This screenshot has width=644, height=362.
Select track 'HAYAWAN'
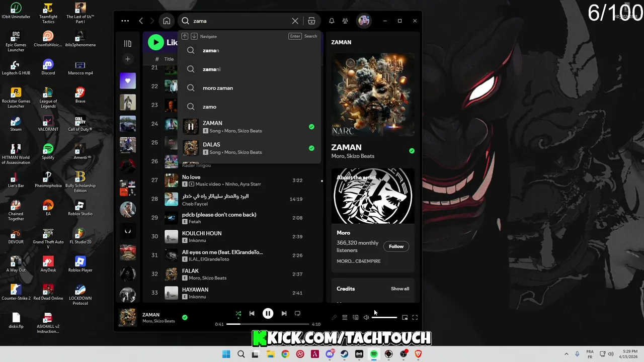[234, 293]
